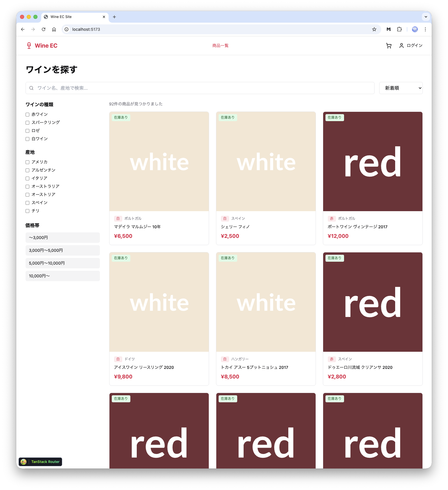Image resolution: width=448 pixels, height=490 pixels.
Task: Tick the イタリア region checkbox
Action: coord(28,178)
